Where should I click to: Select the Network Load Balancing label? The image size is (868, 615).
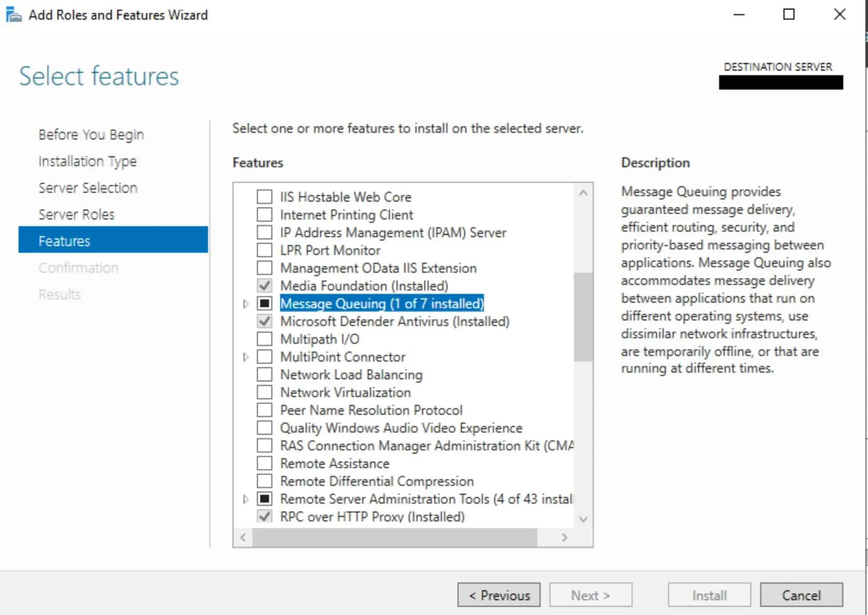click(x=351, y=375)
